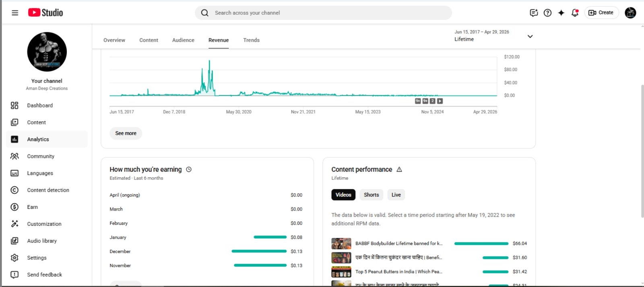Click the See more button
Screen dimensions: 644x287
(x=126, y=133)
